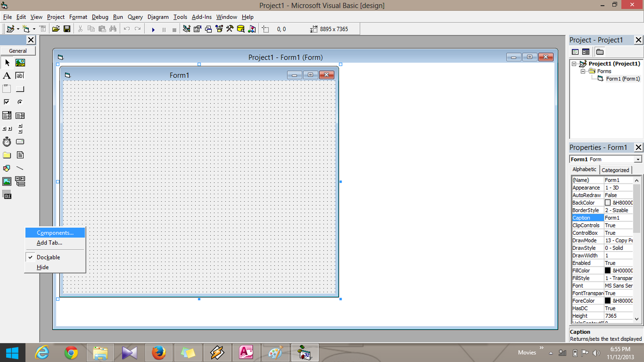
Task: Pick the Shape control tool
Action: pos(7,168)
